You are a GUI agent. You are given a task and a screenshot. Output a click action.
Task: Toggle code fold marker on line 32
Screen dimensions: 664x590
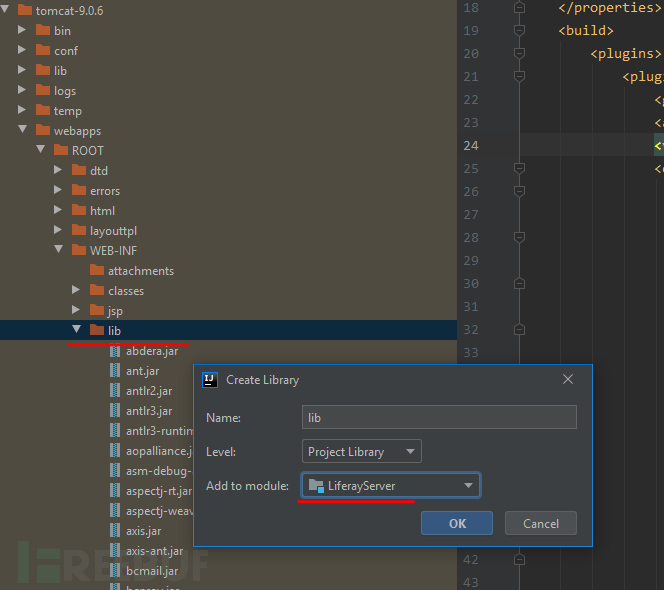pos(519,330)
